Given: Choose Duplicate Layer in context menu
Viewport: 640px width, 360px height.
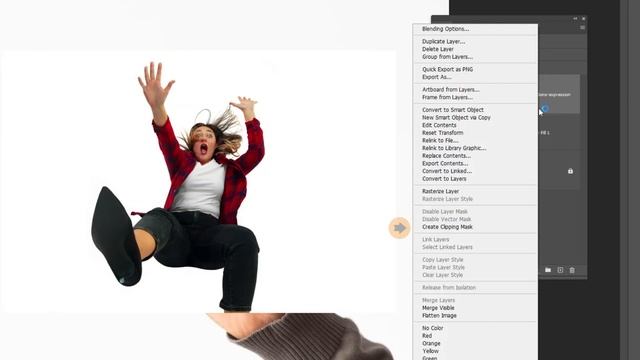Looking at the screenshot, I should tap(443, 42).
